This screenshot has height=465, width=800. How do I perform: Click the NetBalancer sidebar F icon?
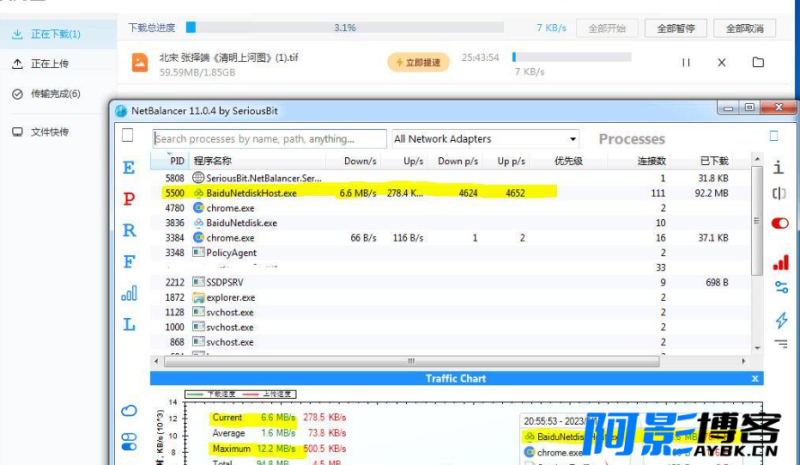(x=129, y=262)
